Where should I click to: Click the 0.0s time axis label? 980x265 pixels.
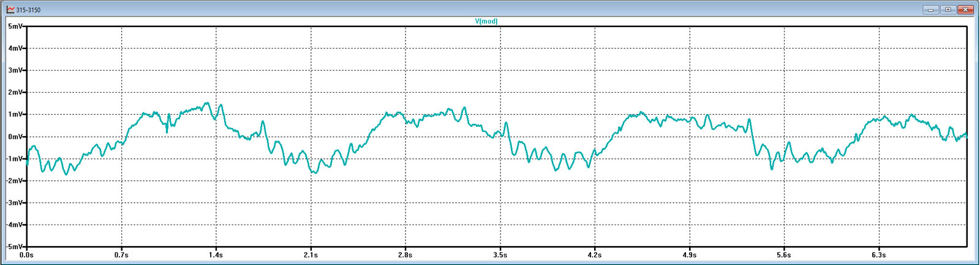pyautogui.click(x=26, y=255)
